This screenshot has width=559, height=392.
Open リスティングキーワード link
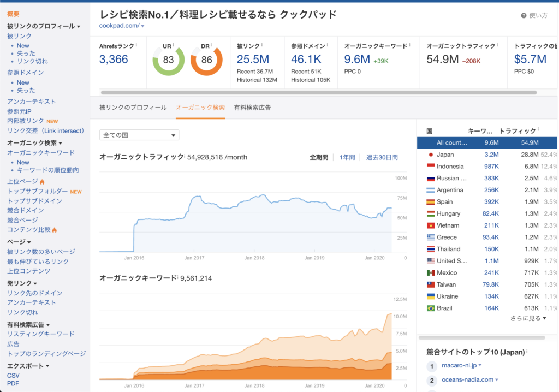tap(41, 334)
